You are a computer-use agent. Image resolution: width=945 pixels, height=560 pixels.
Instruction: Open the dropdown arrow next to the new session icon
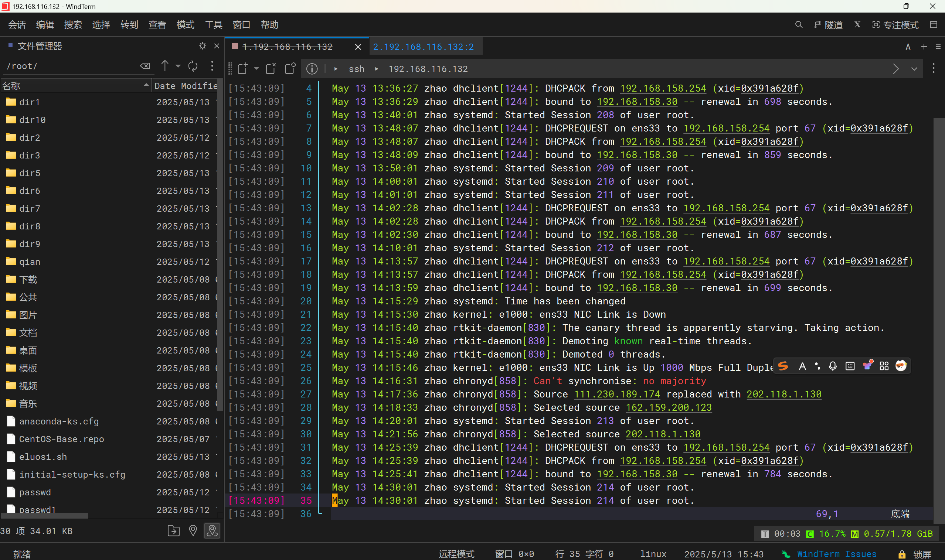(256, 69)
